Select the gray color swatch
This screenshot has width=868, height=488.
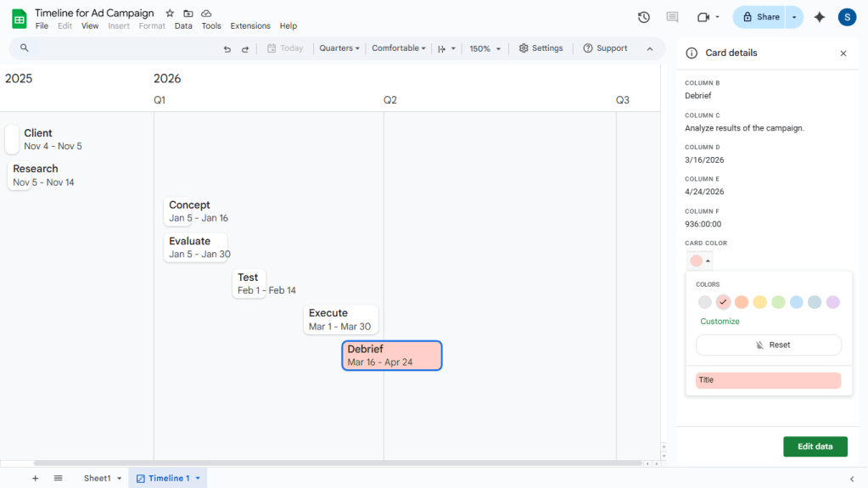[x=705, y=302]
